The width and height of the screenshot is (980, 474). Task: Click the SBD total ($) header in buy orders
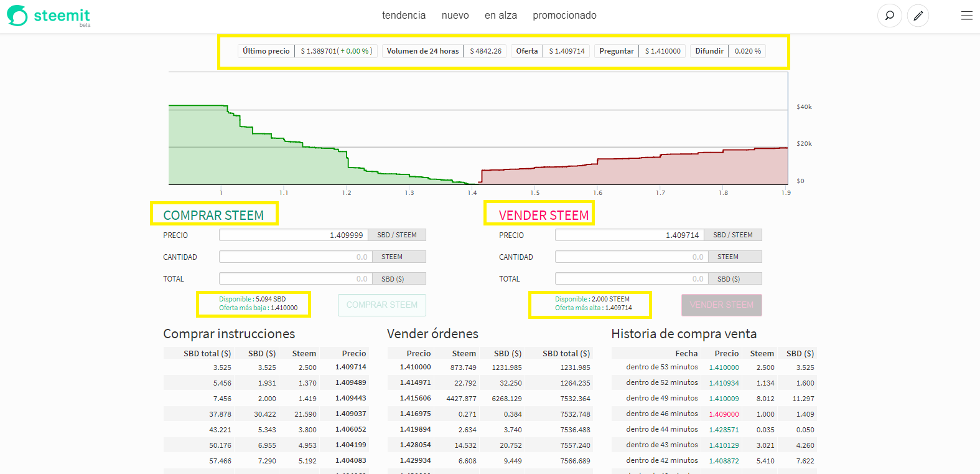coord(207,353)
